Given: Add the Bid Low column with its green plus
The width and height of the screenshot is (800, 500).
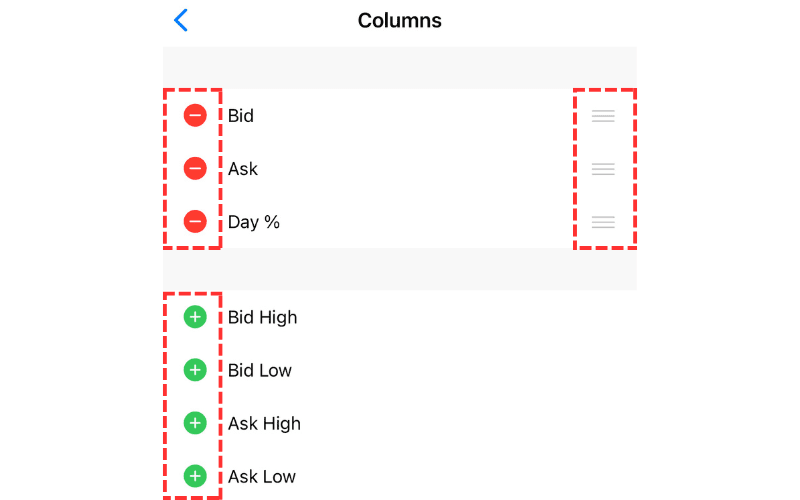Looking at the screenshot, I should (195, 371).
